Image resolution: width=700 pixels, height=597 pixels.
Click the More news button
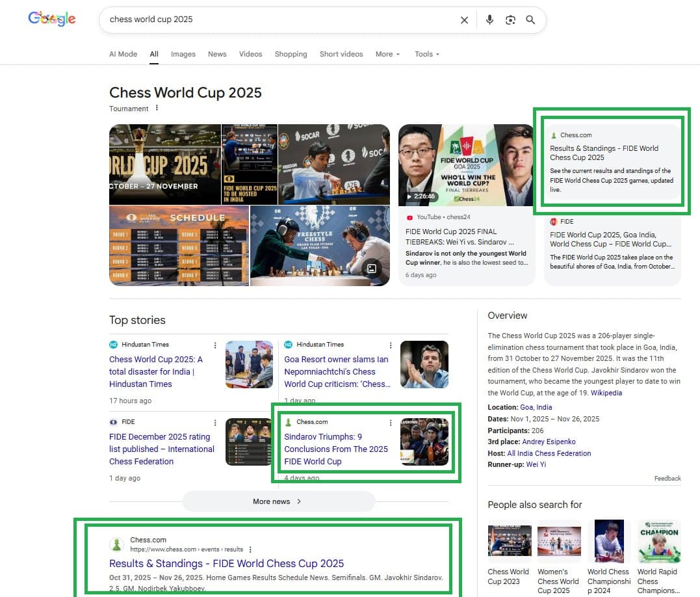[278, 501]
